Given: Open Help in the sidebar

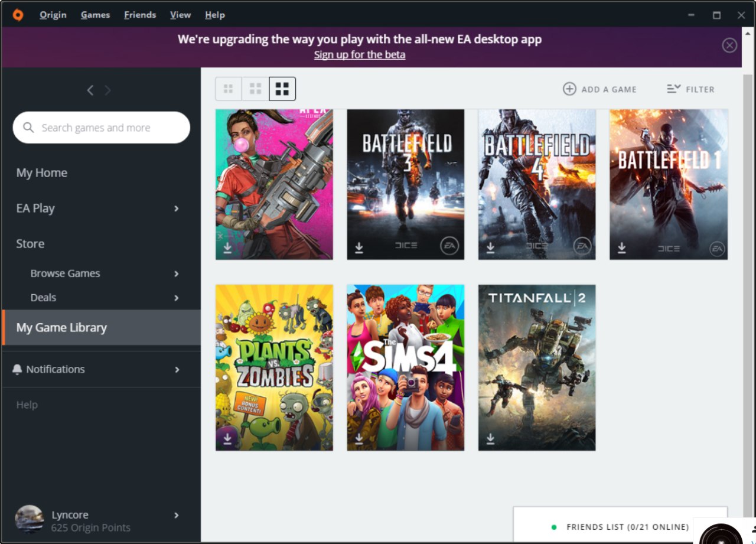Looking at the screenshot, I should tap(27, 405).
